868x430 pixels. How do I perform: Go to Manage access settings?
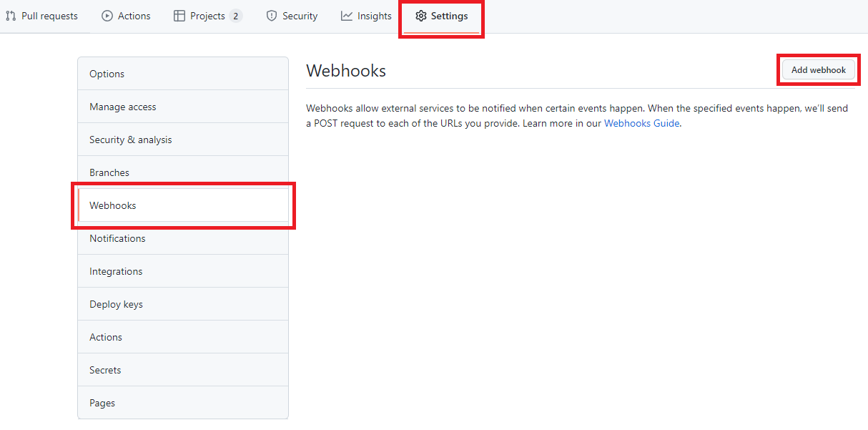[x=183, y=107]
